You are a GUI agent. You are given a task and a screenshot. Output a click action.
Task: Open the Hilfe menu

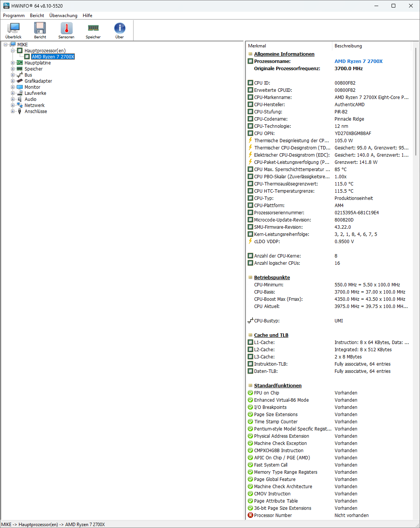tap(88, 16)
